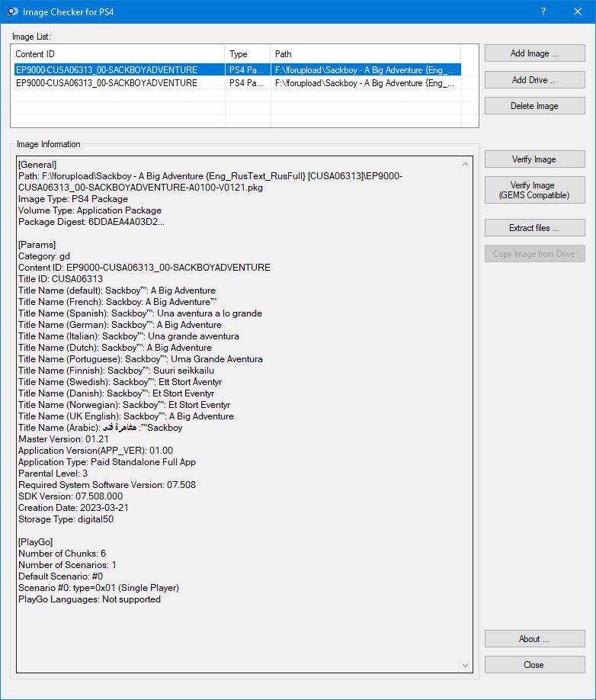The image size is (596, 700).
Task: Click the [PlayGo] section heading
Action: [36, 542]
